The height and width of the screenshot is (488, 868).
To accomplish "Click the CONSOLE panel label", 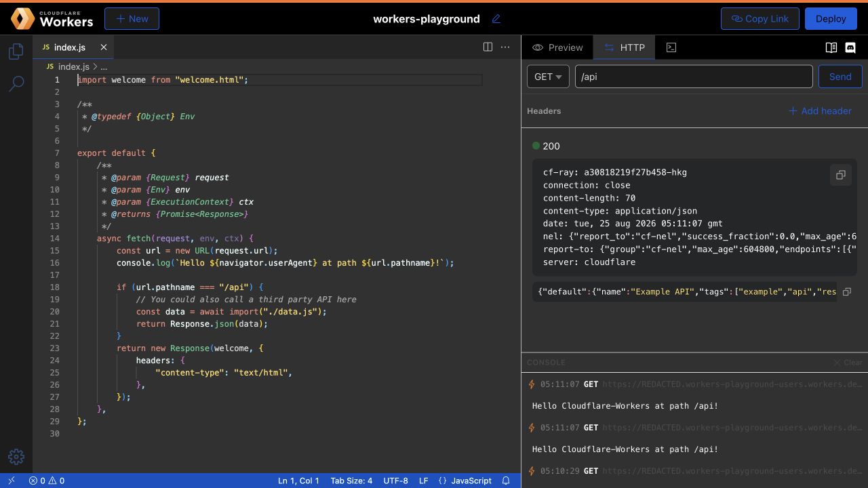I will pyautogui.click(x=546, y=363).
